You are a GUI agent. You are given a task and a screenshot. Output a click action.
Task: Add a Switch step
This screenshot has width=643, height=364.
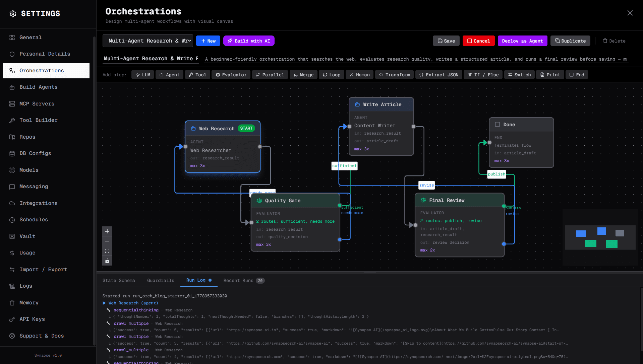coord(519,75)
